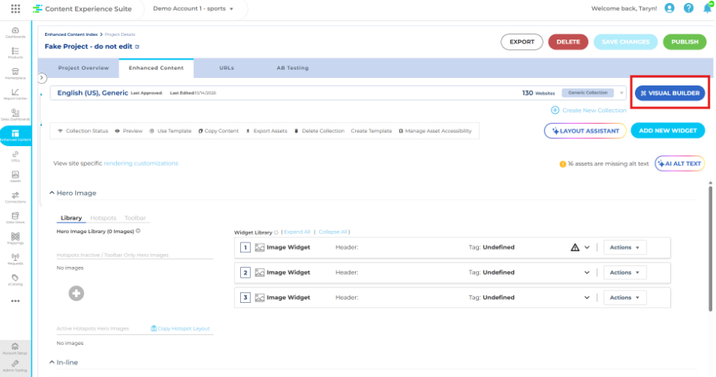Open Requests in the sidebar
716x377 pixels.
pyautogui.click(x=16, y=259)
